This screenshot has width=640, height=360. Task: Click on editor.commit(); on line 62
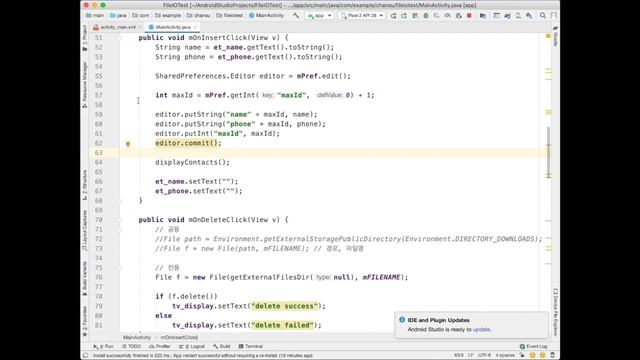click(188, 143)
